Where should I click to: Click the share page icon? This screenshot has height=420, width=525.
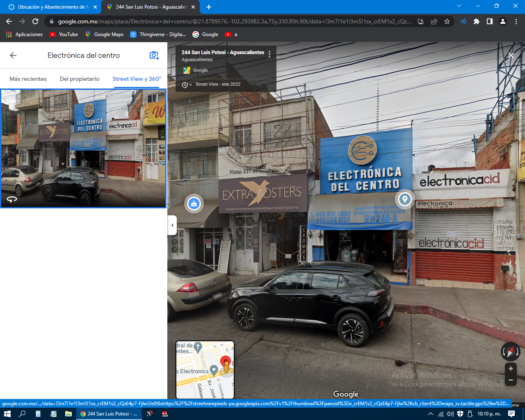coord(434,21)
